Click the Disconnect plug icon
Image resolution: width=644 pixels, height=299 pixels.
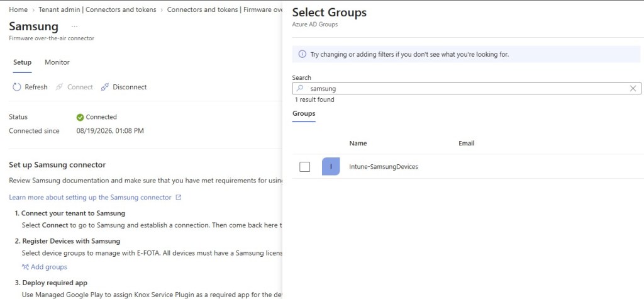point(105,87)
